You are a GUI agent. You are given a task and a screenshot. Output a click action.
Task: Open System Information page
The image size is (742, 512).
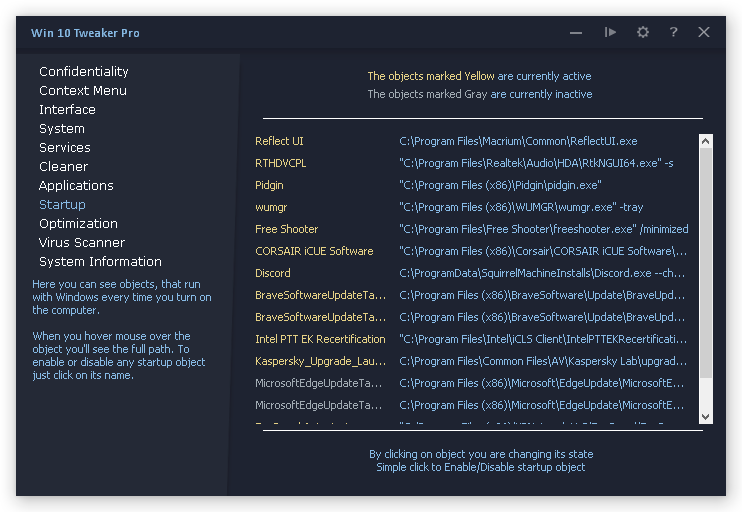point(100,261)
